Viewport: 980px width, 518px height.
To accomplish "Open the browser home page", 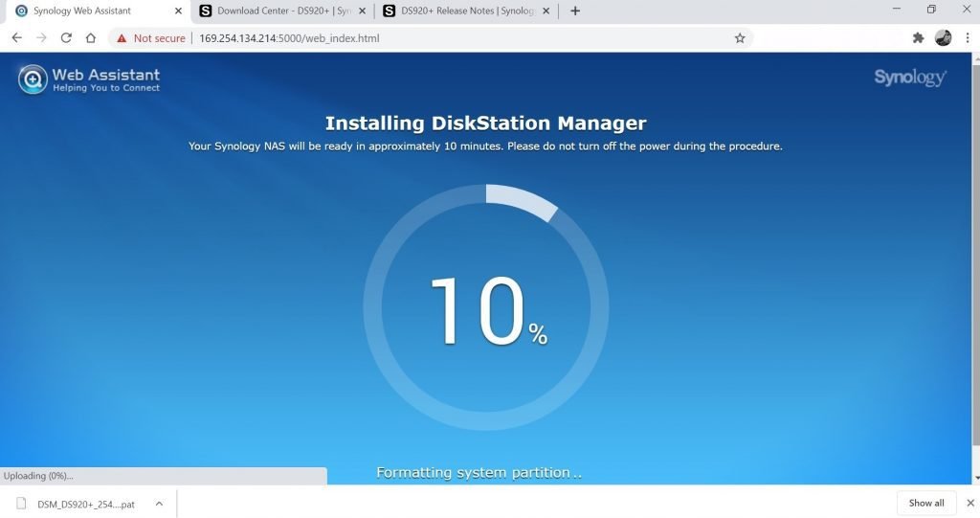I will coord(91,38).
